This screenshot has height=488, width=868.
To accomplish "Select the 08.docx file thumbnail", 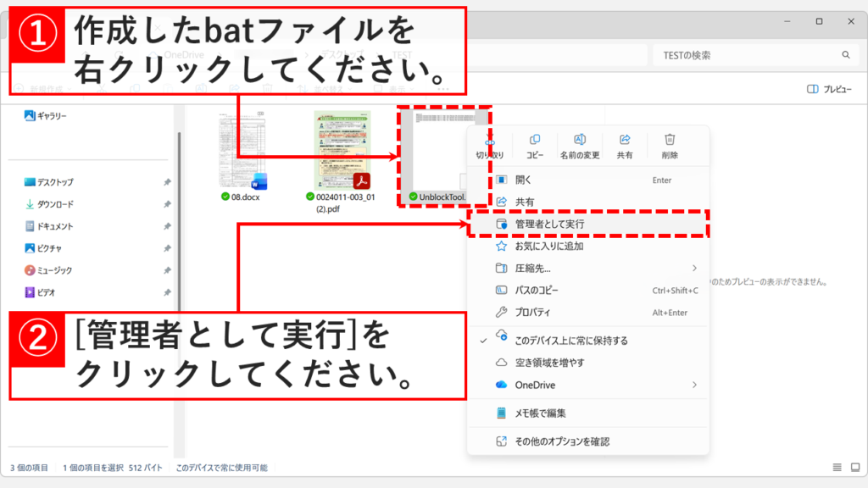I will click(242, 152).
